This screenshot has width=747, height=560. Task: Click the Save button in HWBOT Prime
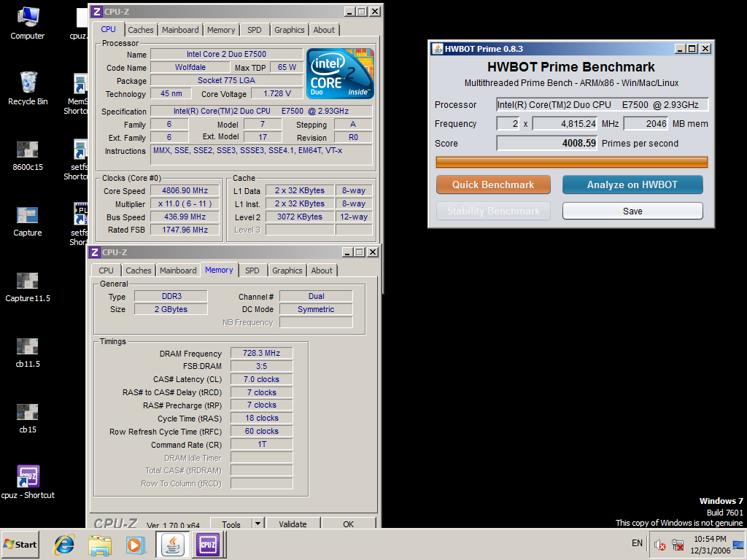[632, 211]
